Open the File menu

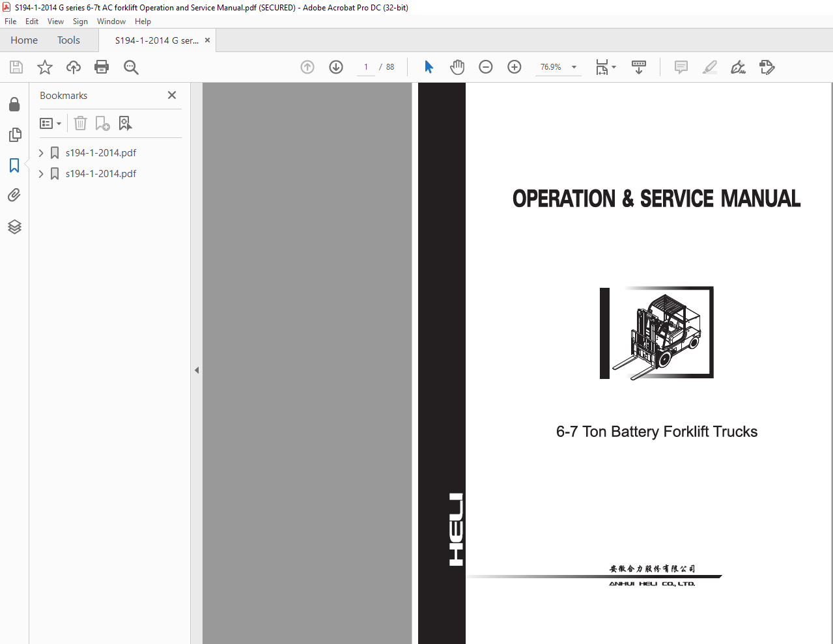click(10, 21)
